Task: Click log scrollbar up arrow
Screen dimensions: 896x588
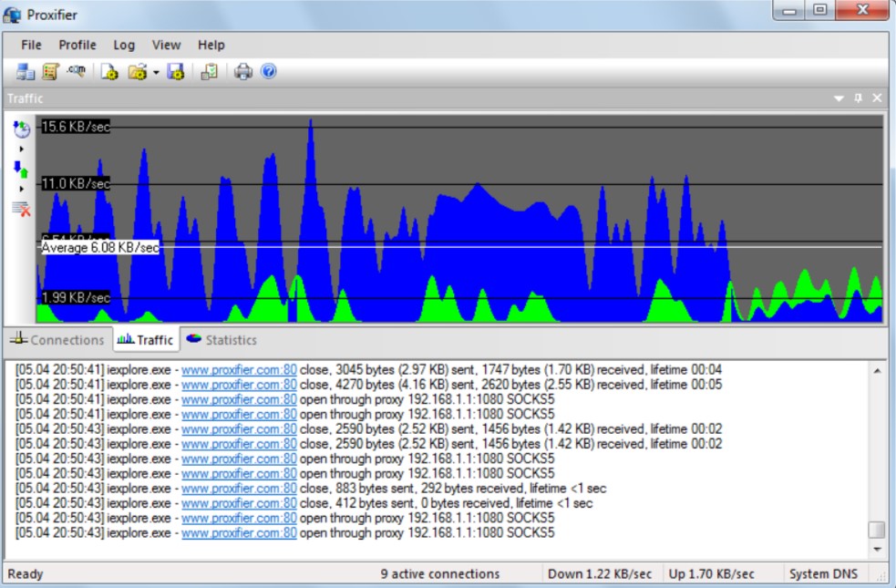Action: point(877,371)
